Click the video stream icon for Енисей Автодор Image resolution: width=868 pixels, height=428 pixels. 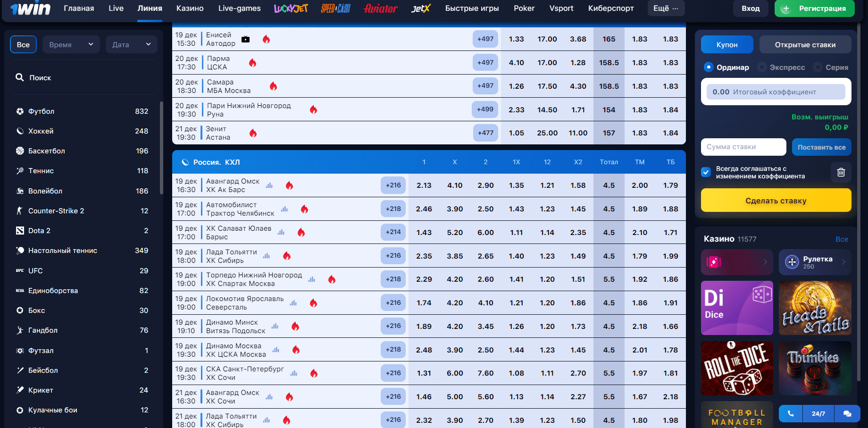pyautogui.click(x=246, y=39)
